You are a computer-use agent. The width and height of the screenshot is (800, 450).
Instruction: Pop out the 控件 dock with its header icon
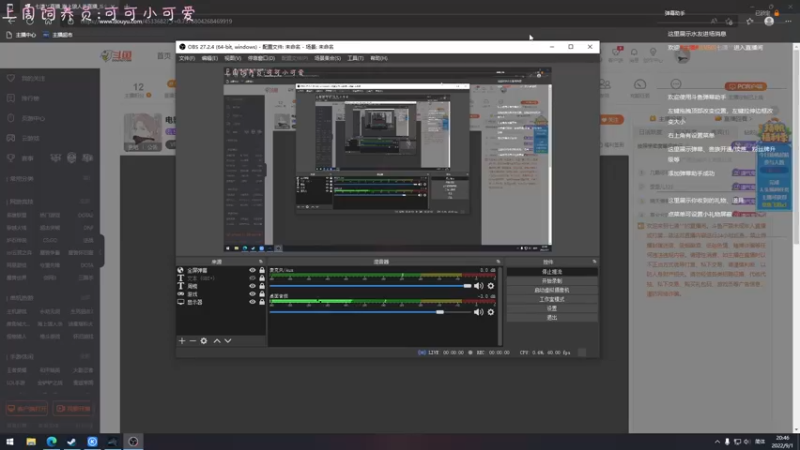click(x=594, y=262)
